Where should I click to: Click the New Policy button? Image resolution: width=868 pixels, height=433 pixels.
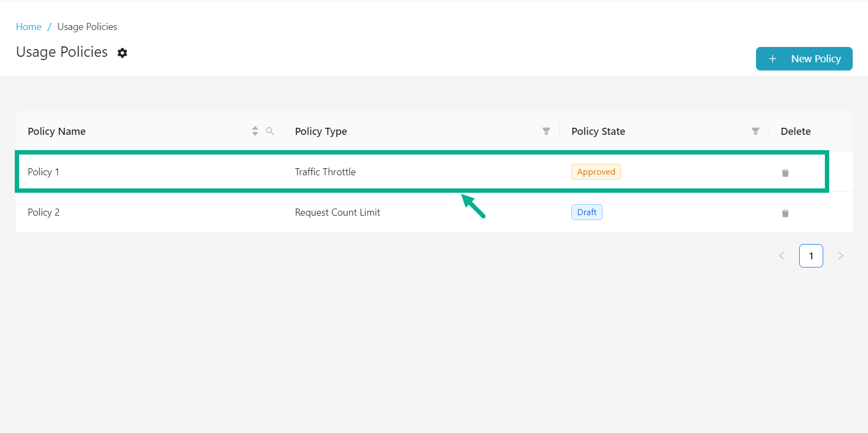(804, 59)
